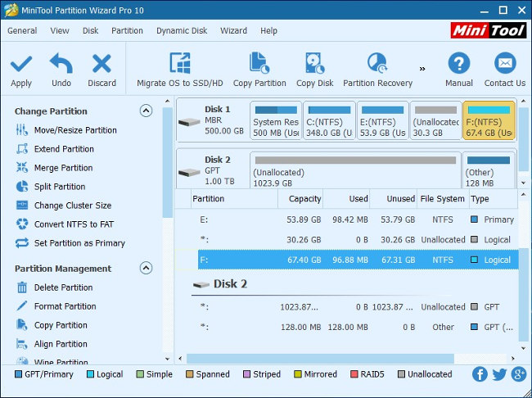Image resolution: width=532 pixels, height=398 pixels.
Task: Expand toolbar overflow chevron
Action: pyautogui.click(x=422, y=69)
